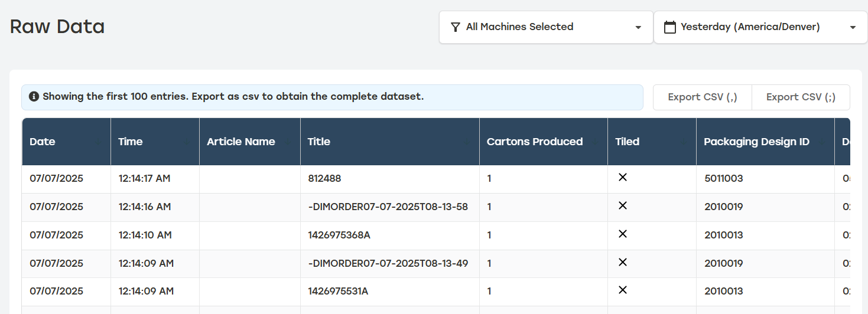Expand the Yesterday (America/Denver) date dropdown
868x314 pixels.
[x=760, y=27]
